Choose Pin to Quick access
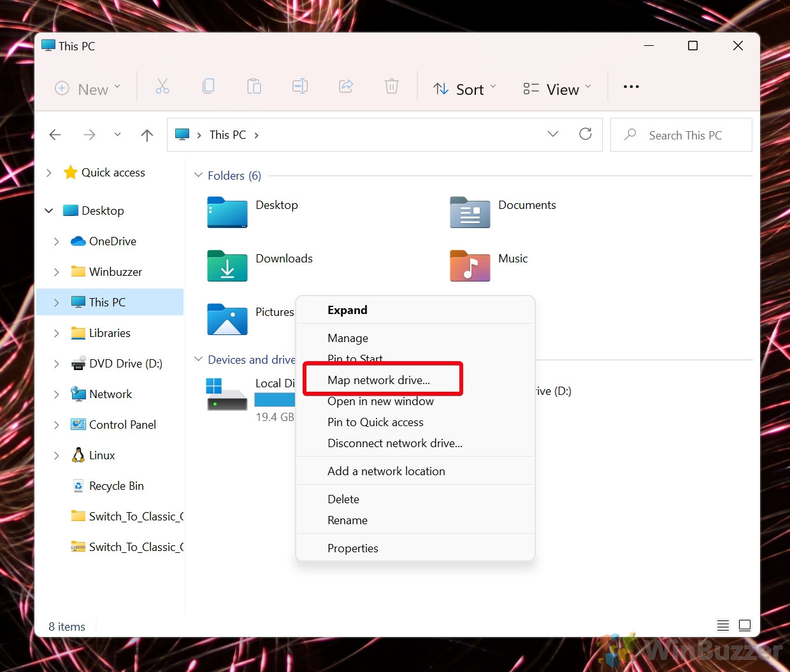 (415, 422)
